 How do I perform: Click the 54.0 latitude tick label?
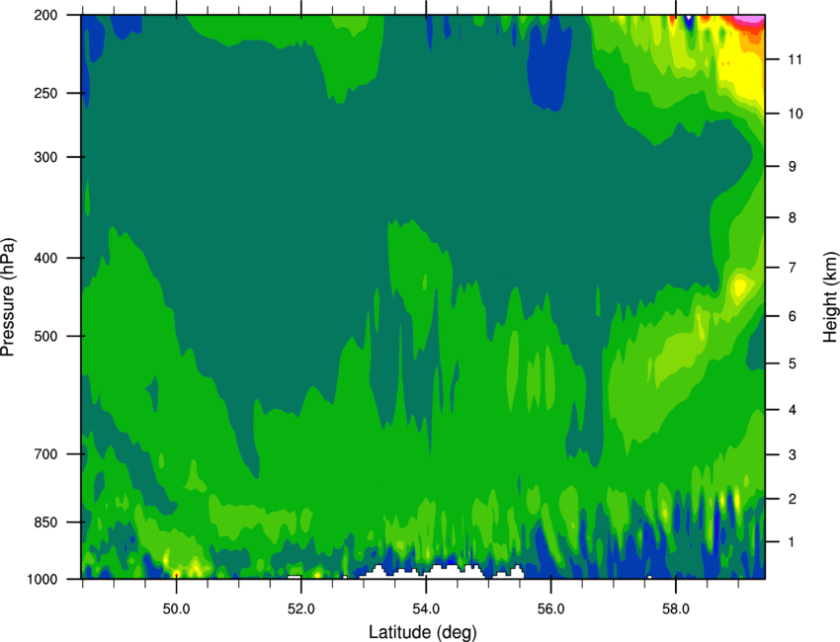426,609
